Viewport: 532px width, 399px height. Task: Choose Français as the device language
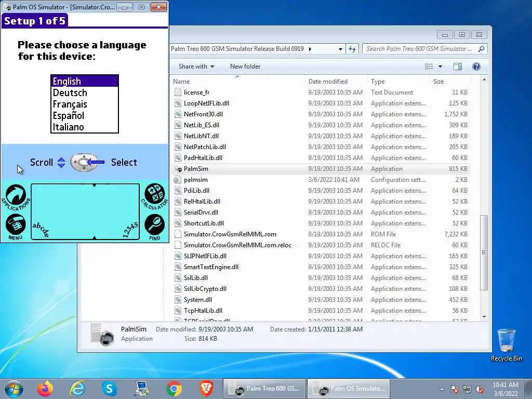pyautogui.click(x=85, y=104)
